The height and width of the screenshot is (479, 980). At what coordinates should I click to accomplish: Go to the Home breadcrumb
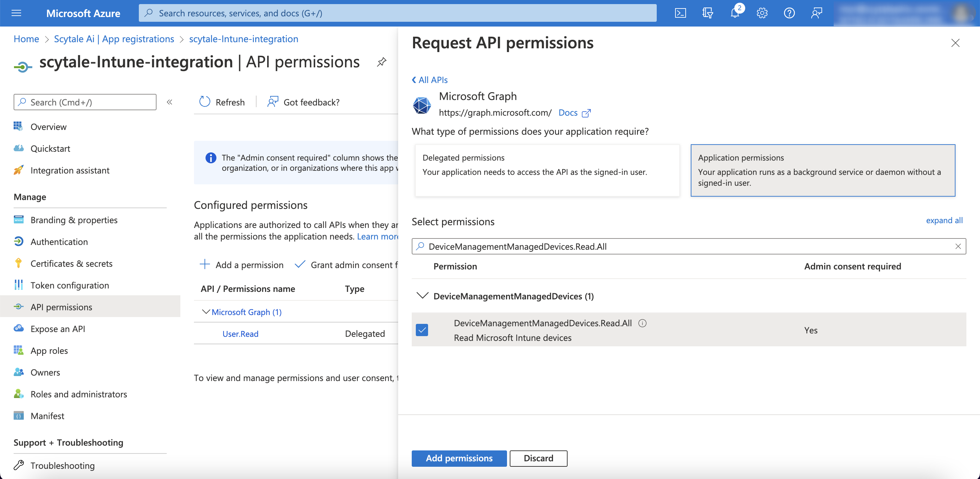26,39
